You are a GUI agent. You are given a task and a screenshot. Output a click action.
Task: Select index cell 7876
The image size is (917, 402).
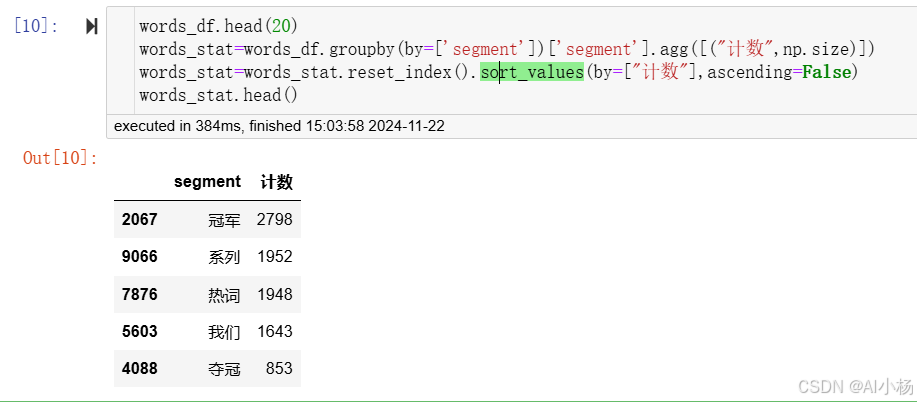(139, 294)
